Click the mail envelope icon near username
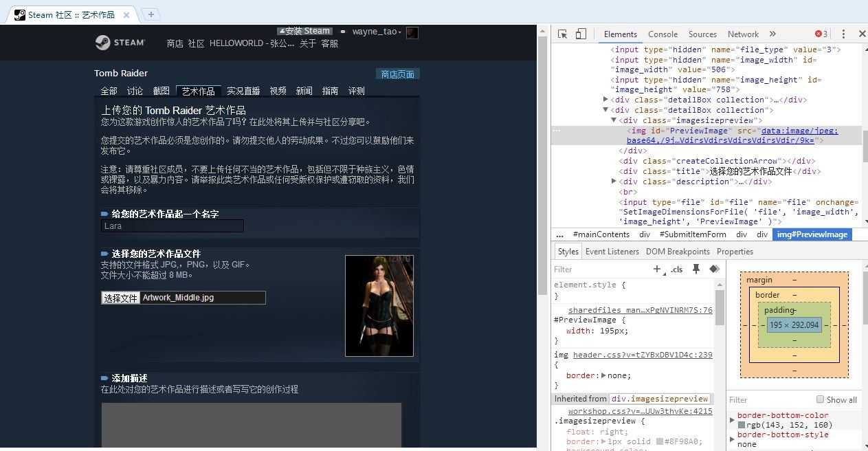 343,31
